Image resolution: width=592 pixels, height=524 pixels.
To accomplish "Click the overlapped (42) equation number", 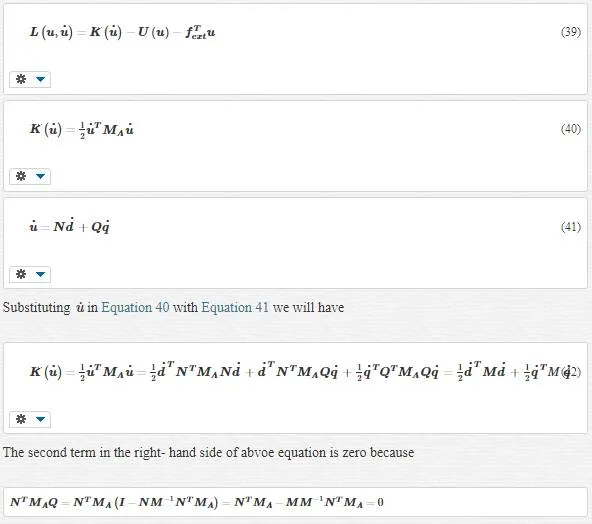I will click(x=572, y=372).
